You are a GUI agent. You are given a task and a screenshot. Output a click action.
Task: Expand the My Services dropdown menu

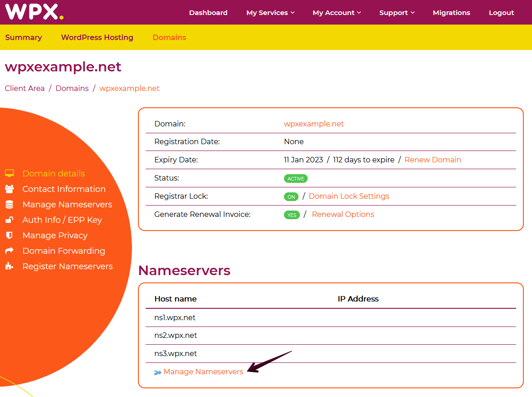tap(270, 13)
